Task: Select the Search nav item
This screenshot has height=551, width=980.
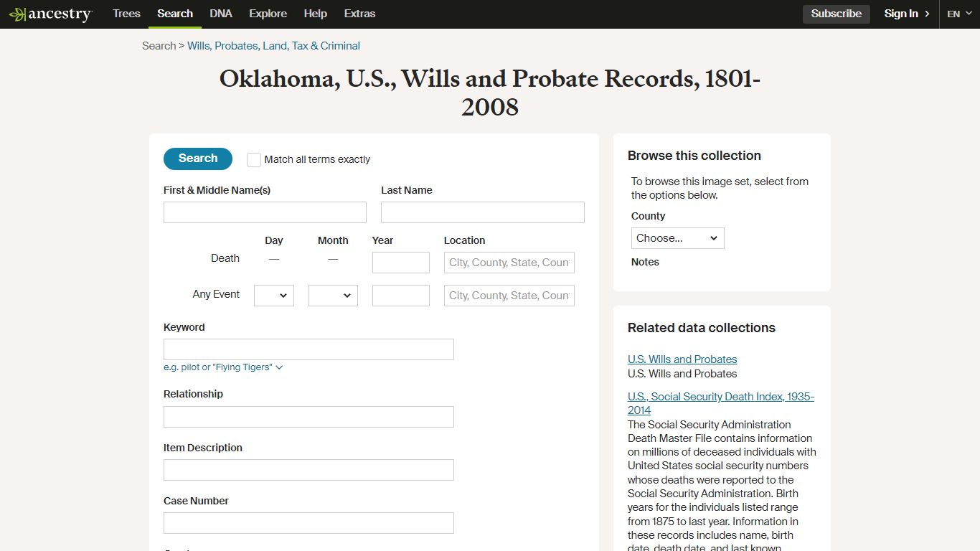Action: (x=175, y=14)
